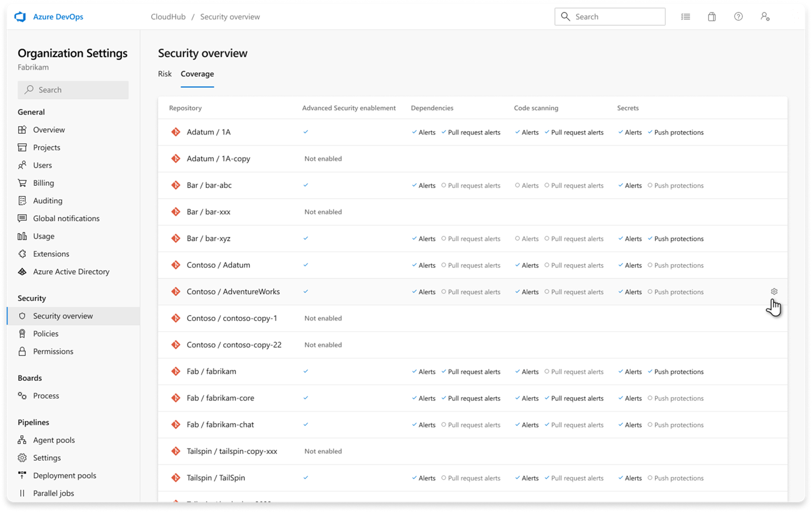
Task: Open Azure Active Directory in sidebar
Action: (71, 271)
